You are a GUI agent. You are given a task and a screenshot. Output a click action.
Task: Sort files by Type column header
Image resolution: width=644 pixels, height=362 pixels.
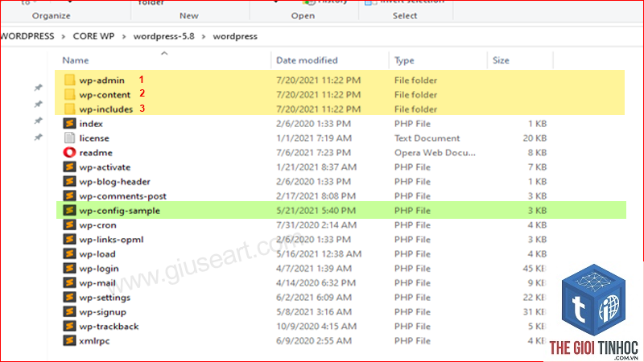[405, 60]
